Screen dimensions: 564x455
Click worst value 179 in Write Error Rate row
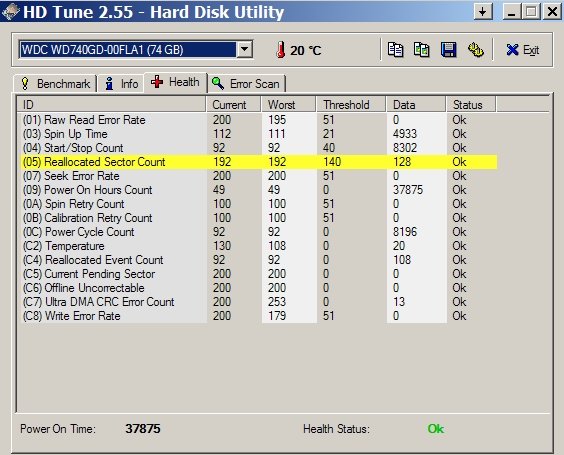(x=277, y=316)
